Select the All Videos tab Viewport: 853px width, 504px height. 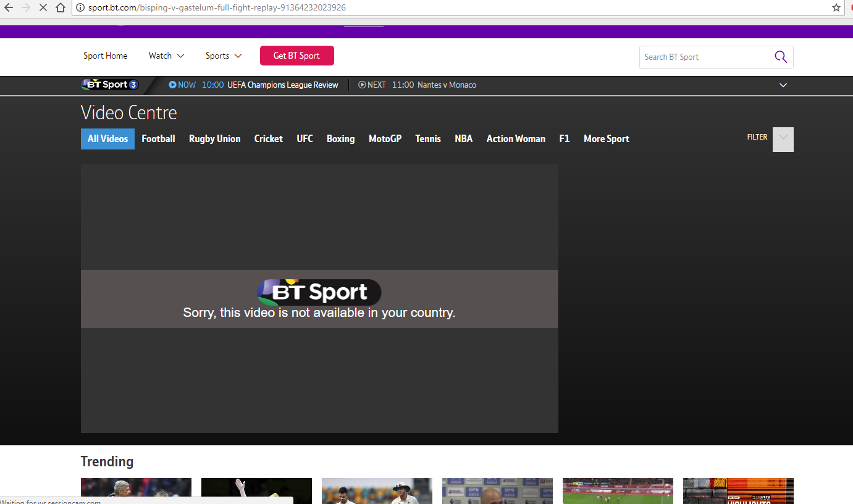click(107, 139)
